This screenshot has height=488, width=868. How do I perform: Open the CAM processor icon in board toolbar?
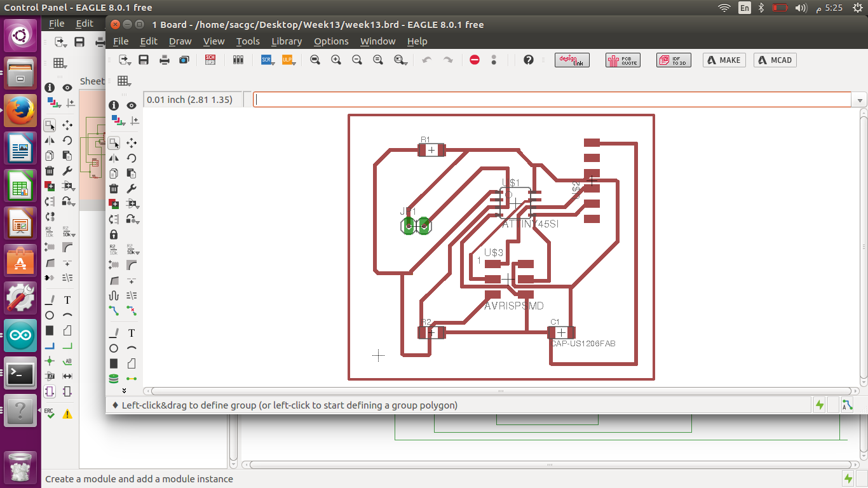[184, 60]
